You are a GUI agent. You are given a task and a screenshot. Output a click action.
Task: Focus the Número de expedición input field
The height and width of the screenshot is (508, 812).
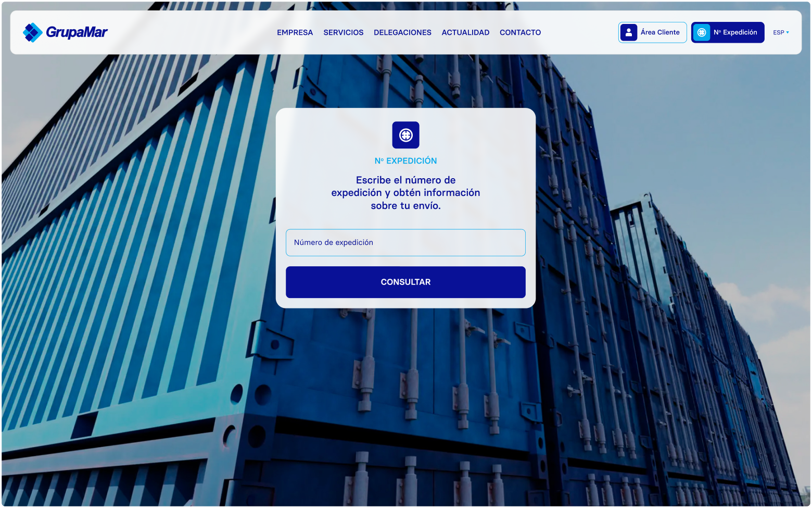pyautogui.click(x=405, y=242)
